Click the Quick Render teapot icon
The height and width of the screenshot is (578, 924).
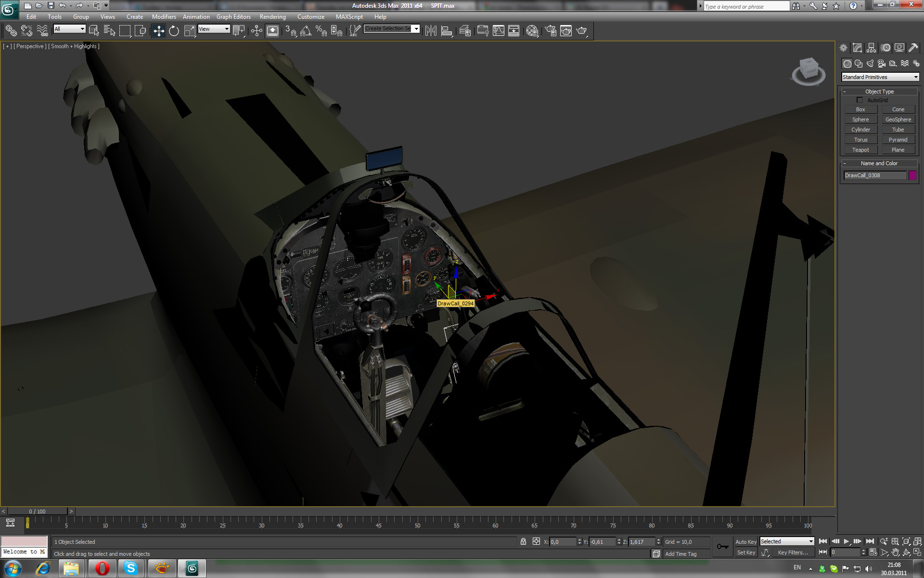581,31
